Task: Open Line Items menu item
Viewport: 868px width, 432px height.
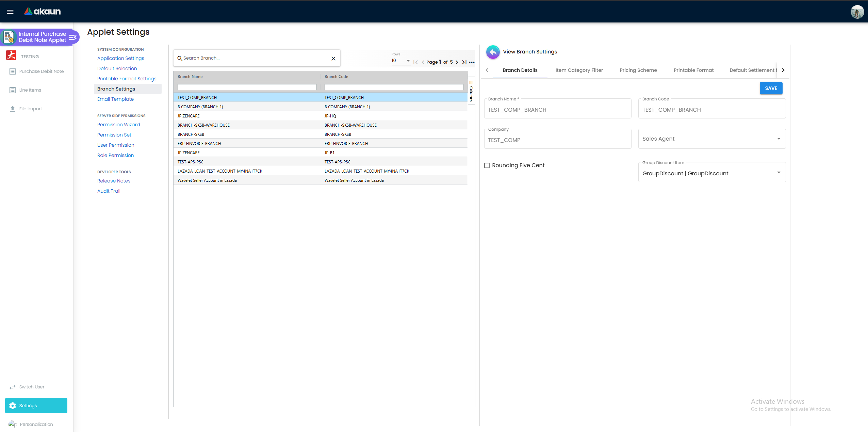Action: pyautogui.click(x=30, y=90)
